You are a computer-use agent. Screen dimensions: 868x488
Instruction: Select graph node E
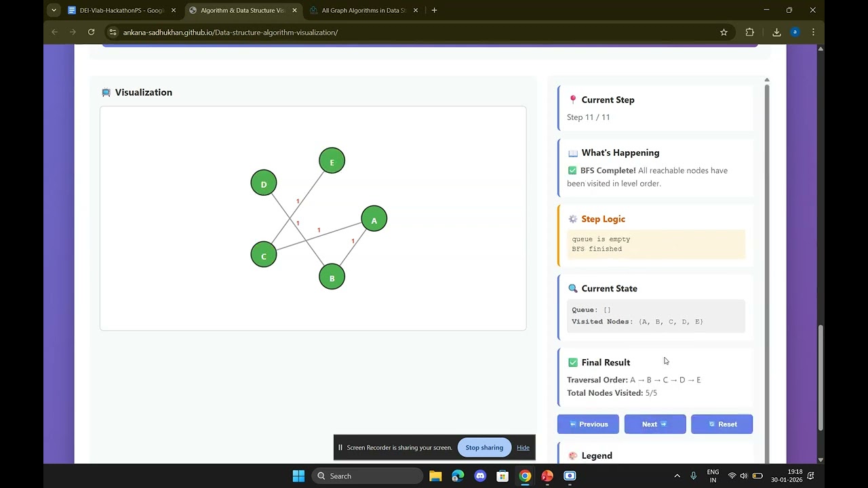click(x=332, y=161)
